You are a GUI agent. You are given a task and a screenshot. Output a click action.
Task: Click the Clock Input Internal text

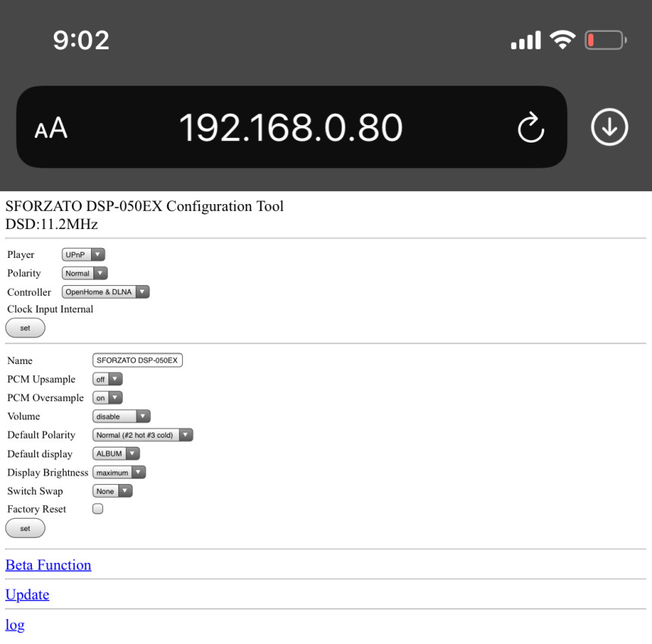[50, 309]
